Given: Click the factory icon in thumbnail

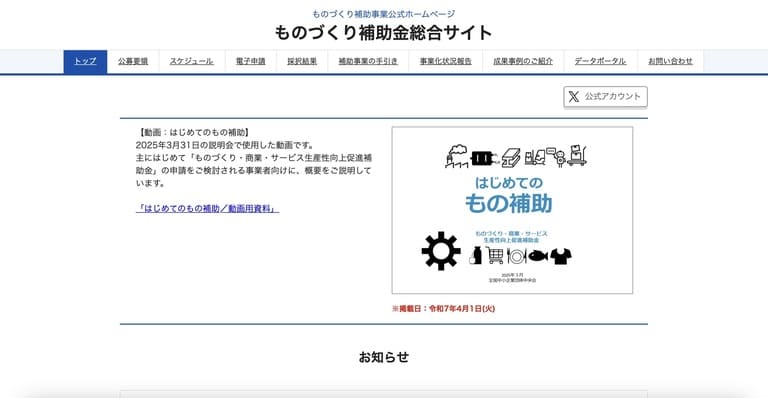Looking at the screenshot, I should pyautogui.click(x=456, y=157).
